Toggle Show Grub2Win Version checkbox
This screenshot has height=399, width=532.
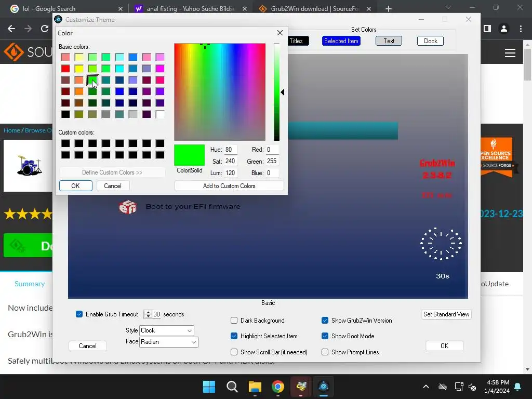pos(325,320)
